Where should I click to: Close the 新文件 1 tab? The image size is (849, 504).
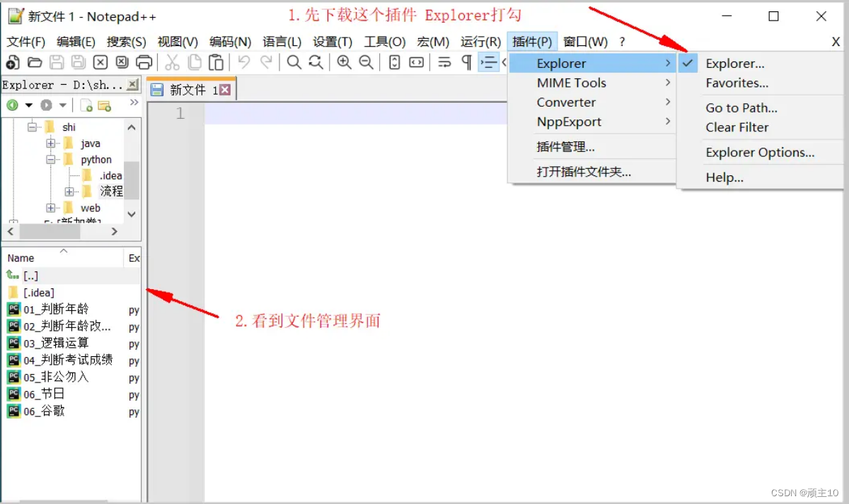(225, 90)
